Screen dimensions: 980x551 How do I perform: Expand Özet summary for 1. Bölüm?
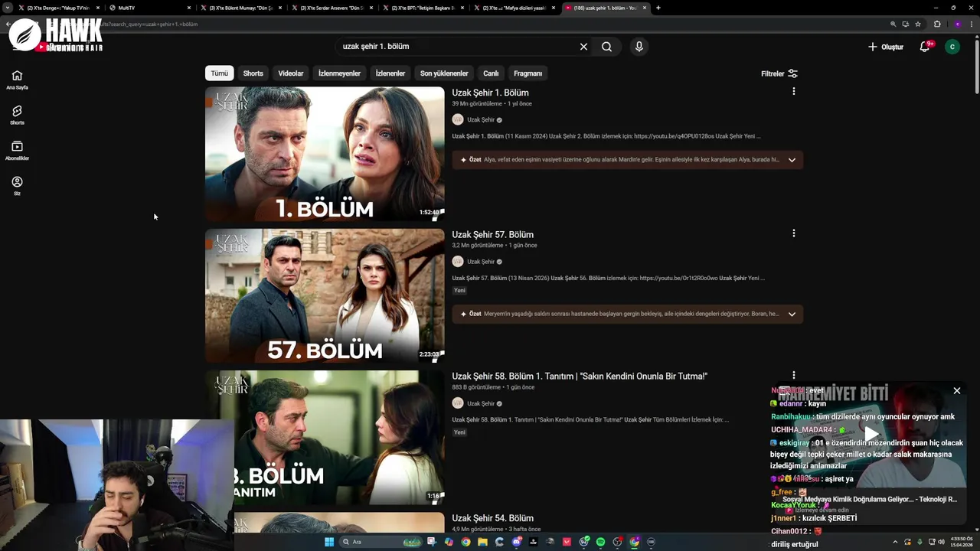tap(792, 160)
